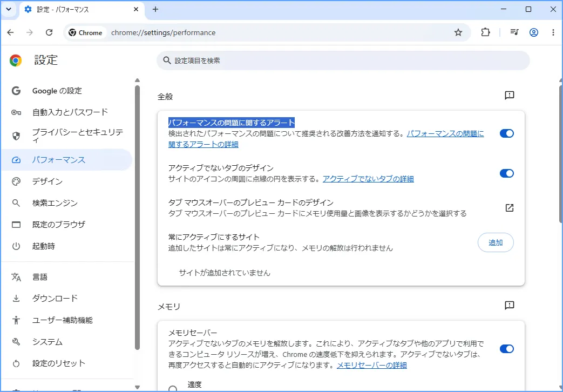Click the wrench icon for システム

click(16, 342)
